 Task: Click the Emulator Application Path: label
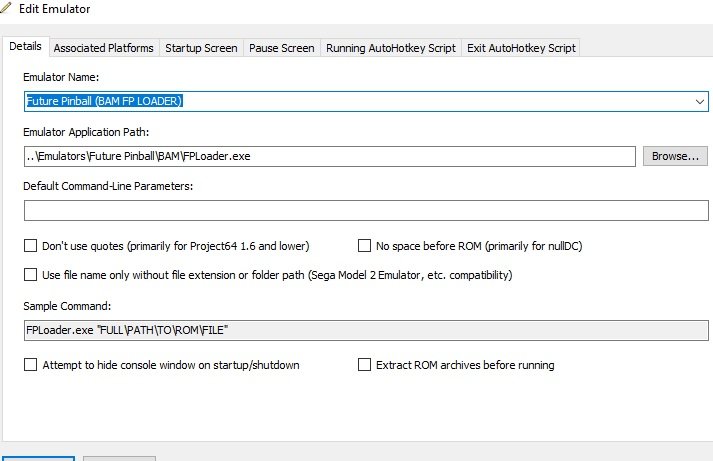coord(86,132)
